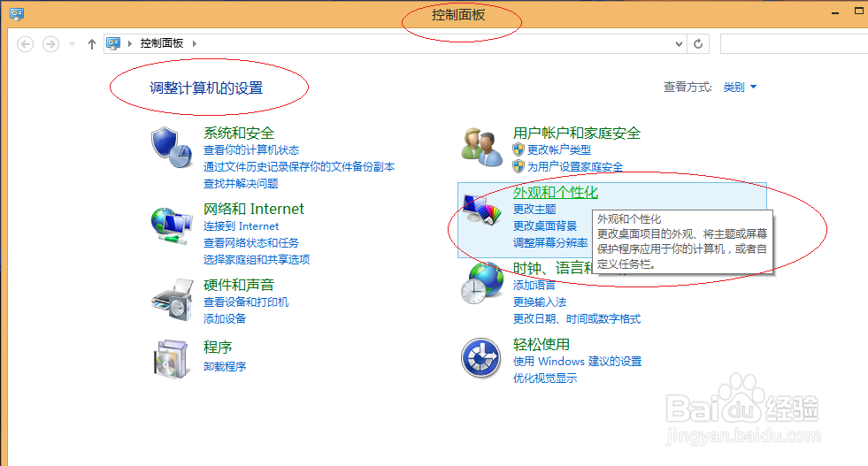The image size is (868, 466).
Task: Open the recent locations dropdown arrow
Action: tap(72, 43)
